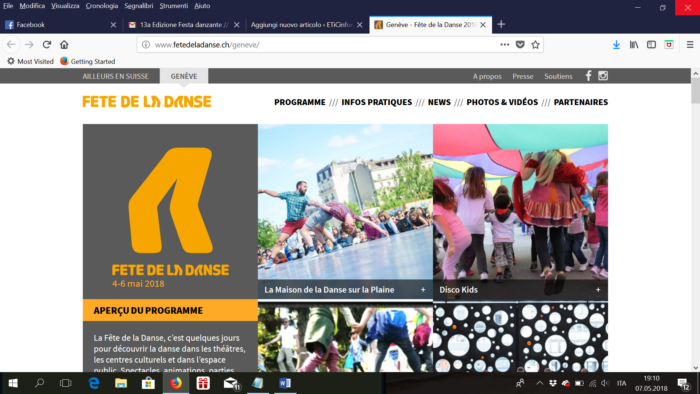Open the Firefox home page icon
700x394 pixels.
pyautogui.click(x=64, y=45)
